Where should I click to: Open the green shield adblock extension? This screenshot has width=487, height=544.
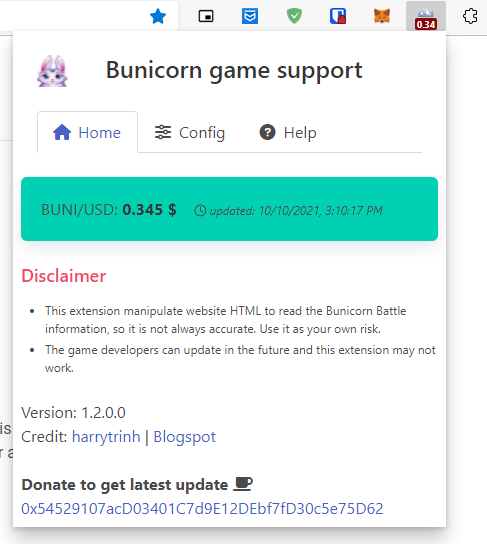[294, 16]
